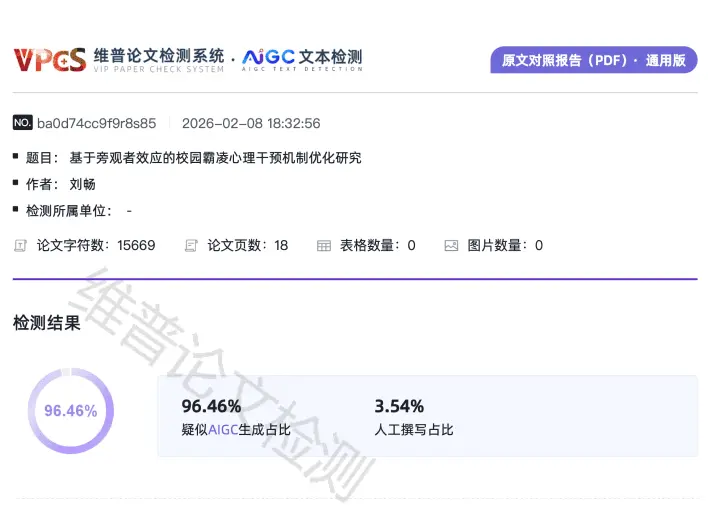Click 表格数量: 0 text
This screenshot has height=520, width=720.
(x=377, y=245)
